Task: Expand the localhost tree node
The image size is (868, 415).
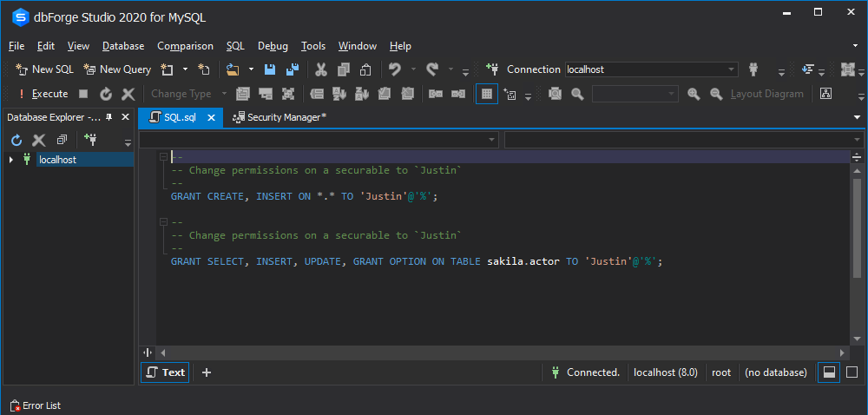Action: point(10,160)
